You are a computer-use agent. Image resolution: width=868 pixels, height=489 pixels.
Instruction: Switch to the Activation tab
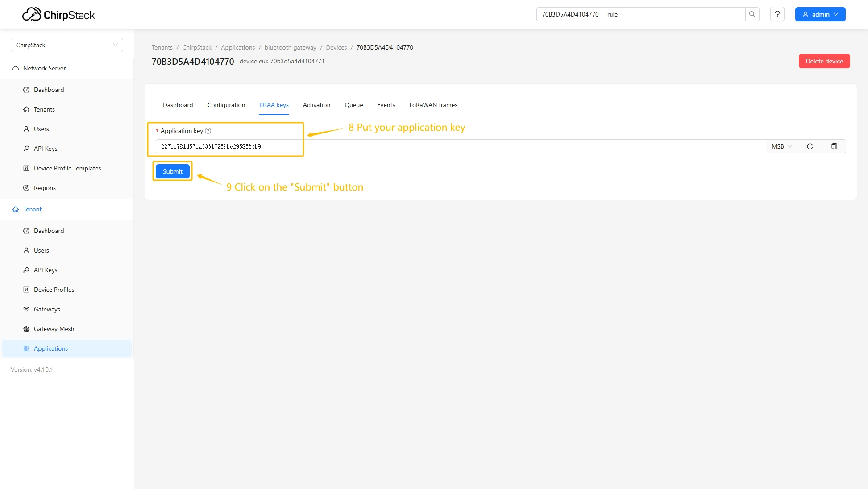click(316, 105)
